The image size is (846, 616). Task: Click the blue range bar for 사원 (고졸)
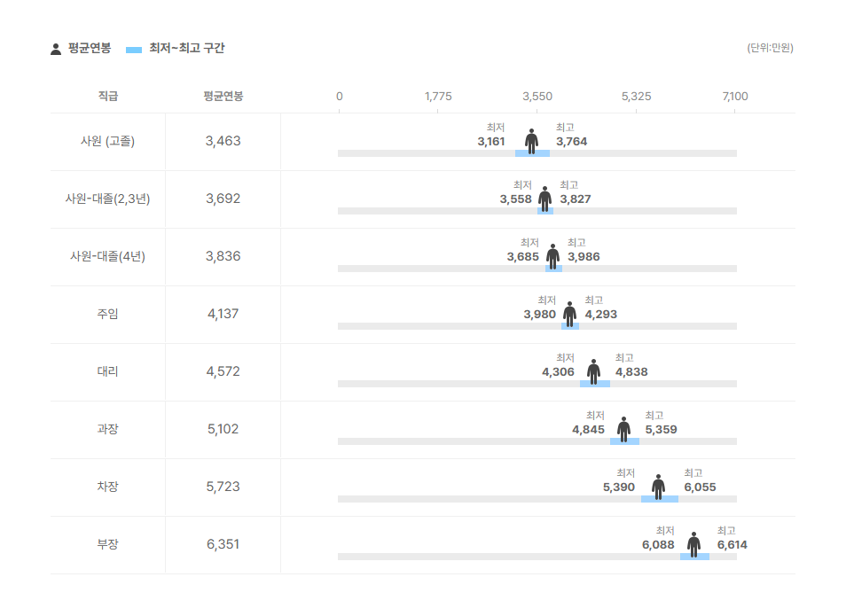[x=533, y=153]
